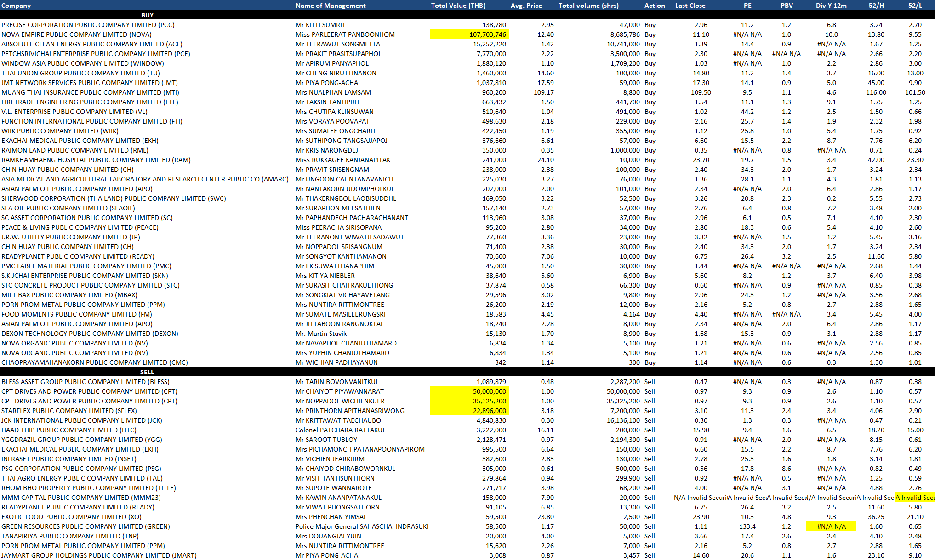Image resolution: width=935 pixels, height=560 pixels.
Task: Select PRECISE CORPORATION (PCC) company cell
Action: pyautogui.click(x=88, y=25)
